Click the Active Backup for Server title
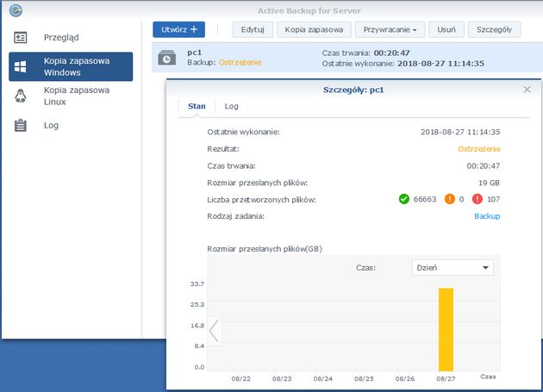Image resolution: width=543 pixels, height=392 pixels. click(309, 10)
